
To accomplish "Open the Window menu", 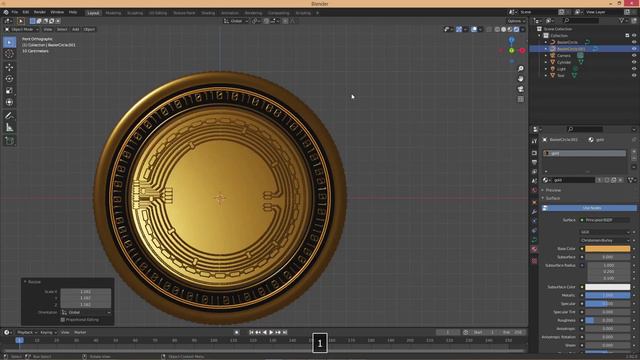I will [57, 12].
